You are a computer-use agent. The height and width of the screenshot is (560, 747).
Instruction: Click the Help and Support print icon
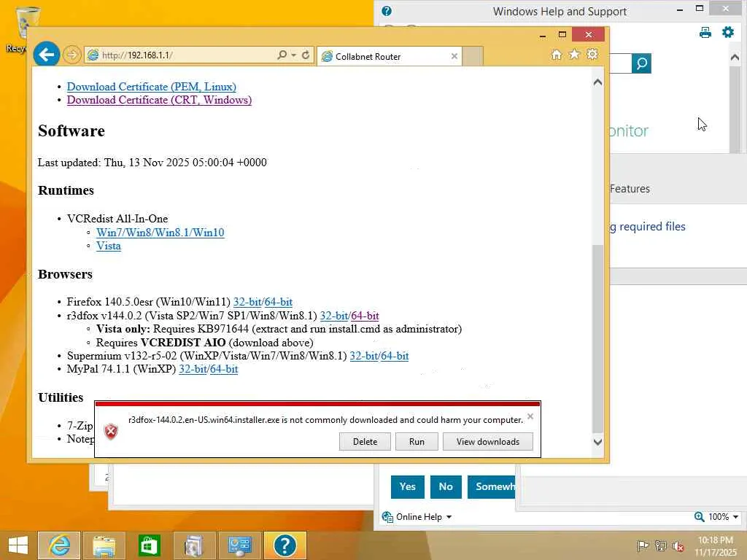click(705, 32)
